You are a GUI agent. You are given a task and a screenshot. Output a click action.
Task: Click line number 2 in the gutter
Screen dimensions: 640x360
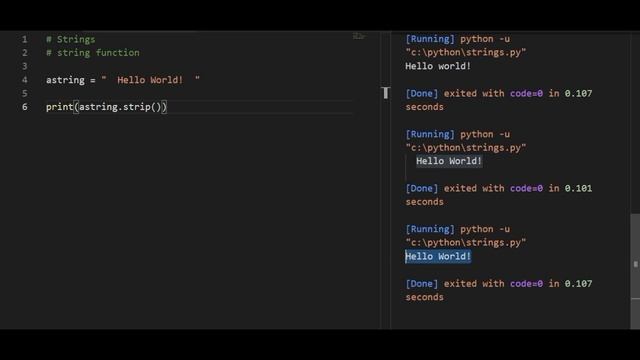[24, 53]
